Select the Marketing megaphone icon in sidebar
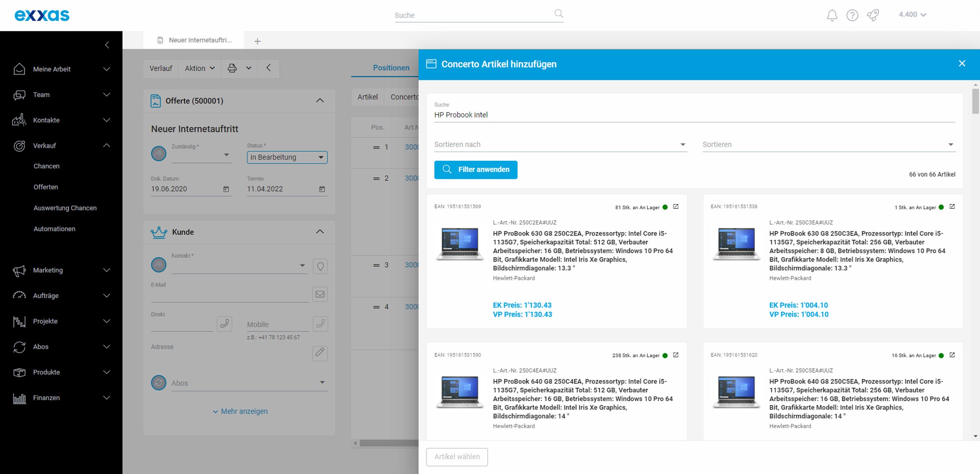 pos(18,270)
